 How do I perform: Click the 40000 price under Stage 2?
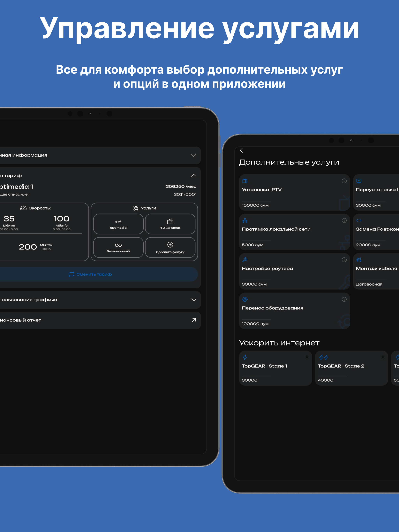coord(326,380)
